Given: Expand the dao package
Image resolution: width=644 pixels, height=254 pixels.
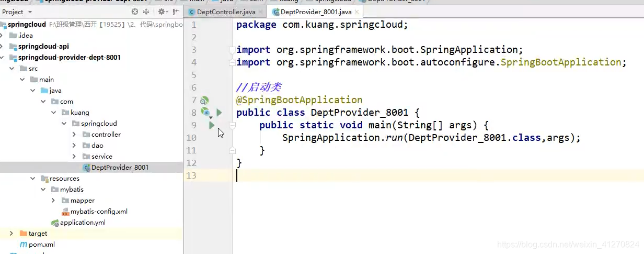Looking at the screenshot, I should pyautogui.click(x=74, y=146).
